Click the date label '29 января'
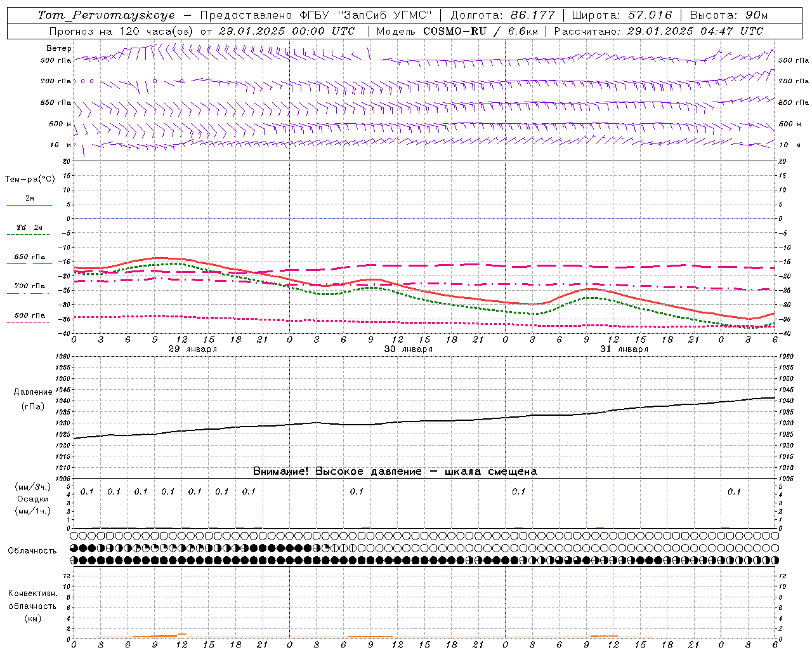The height and width of the screenshot is (650, 812). [x=192, y=349]
